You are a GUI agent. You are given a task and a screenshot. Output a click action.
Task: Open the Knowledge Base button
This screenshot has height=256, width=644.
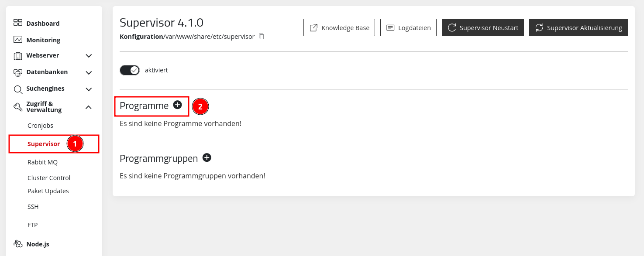(339, 27)
